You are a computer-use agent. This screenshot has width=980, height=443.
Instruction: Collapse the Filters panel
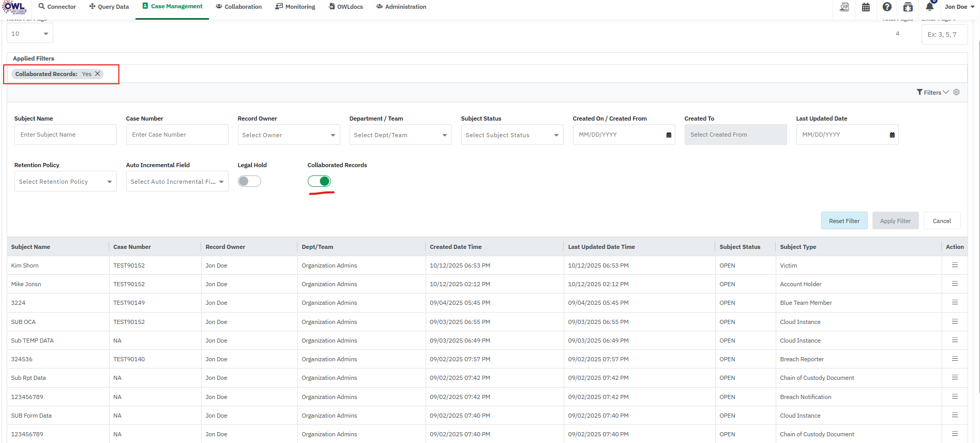click(932, 92)
